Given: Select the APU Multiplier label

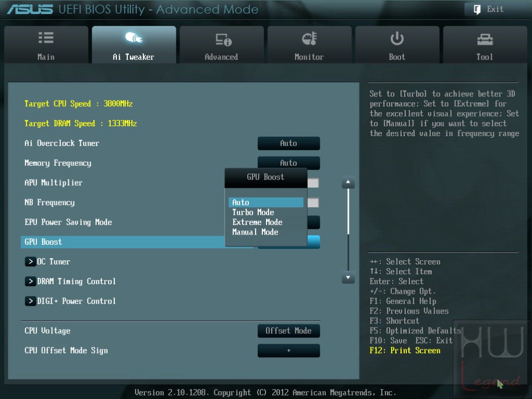Looking at the screenshot, I should point(53,183).
